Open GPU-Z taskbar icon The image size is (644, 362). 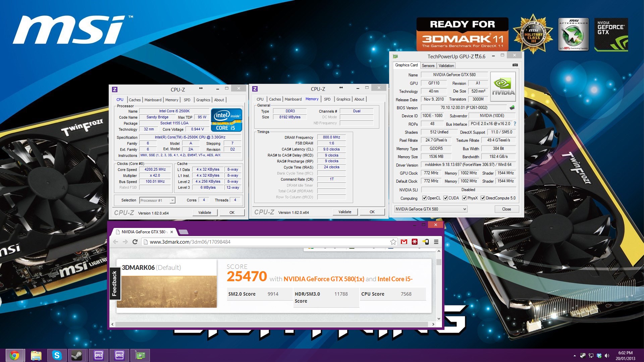140,355
